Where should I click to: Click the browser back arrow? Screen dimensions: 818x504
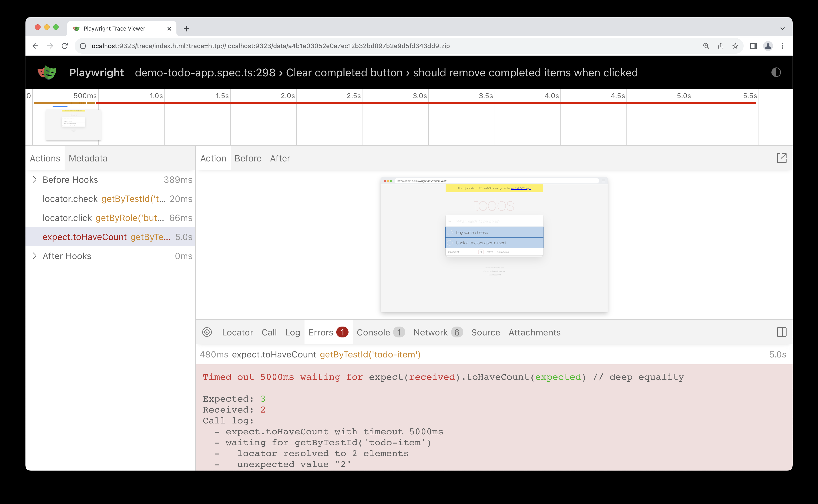tap(35, 46)
